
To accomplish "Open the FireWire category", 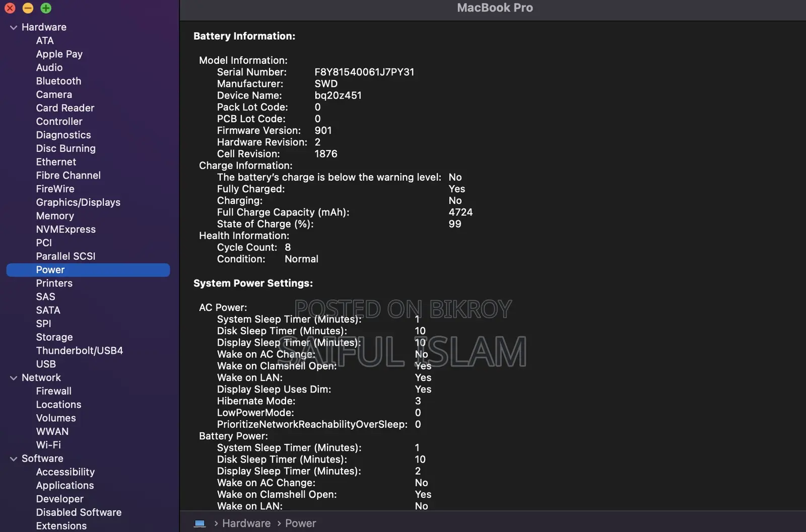I will point(55,189).
